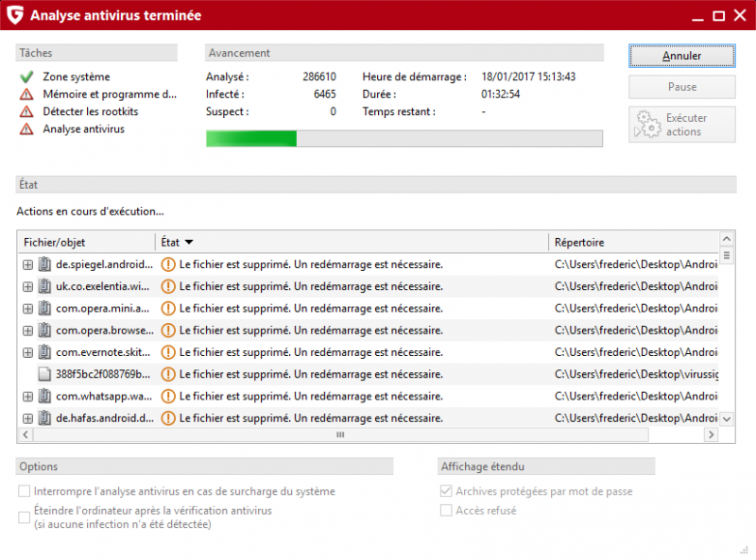The height and width of the screenshot is (560, 756).
Task: Click orange status icon in com.evernote.skit row
Action: click(x=168, y=352)
